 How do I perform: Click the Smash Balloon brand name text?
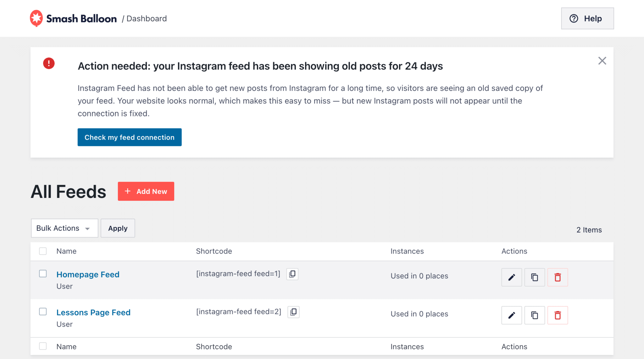coord(81,19)
